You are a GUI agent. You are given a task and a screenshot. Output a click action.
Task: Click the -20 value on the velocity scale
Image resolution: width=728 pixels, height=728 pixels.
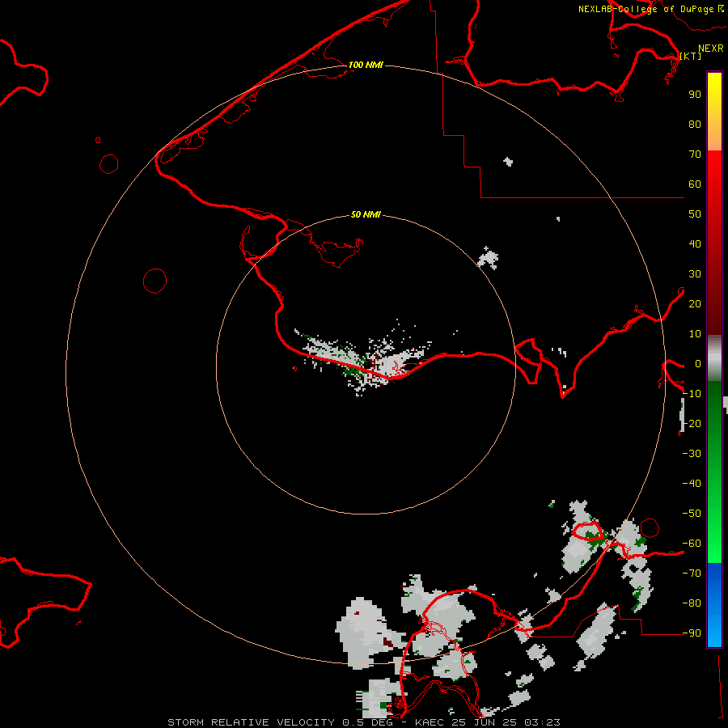click(x=692, y=423)
